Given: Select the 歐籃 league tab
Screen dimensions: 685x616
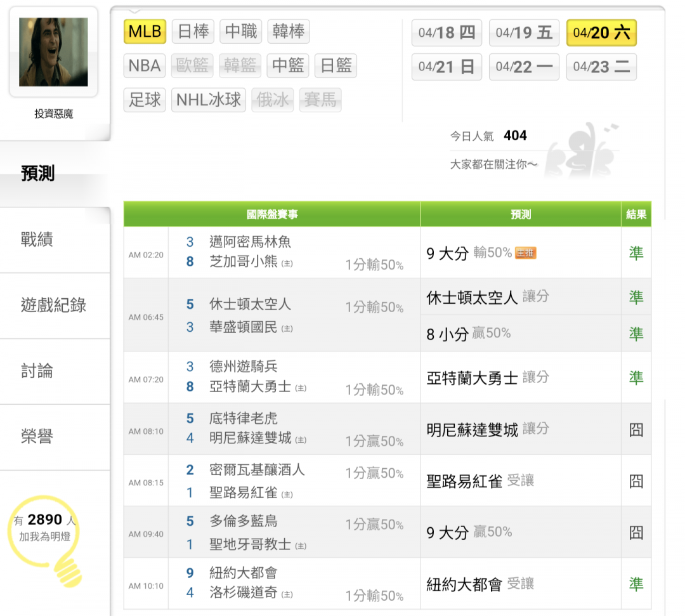Looking at the screenshot, I should pyautogui.click(x=192, y=65).
